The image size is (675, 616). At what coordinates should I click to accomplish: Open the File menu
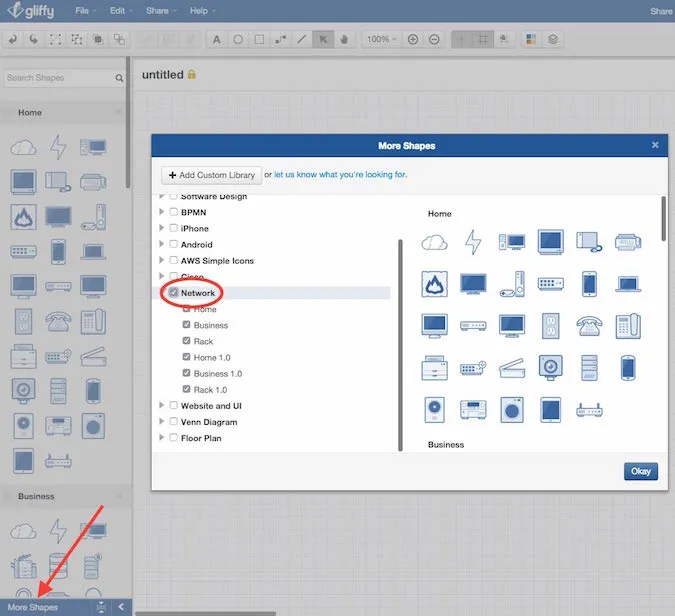point(85,11)
